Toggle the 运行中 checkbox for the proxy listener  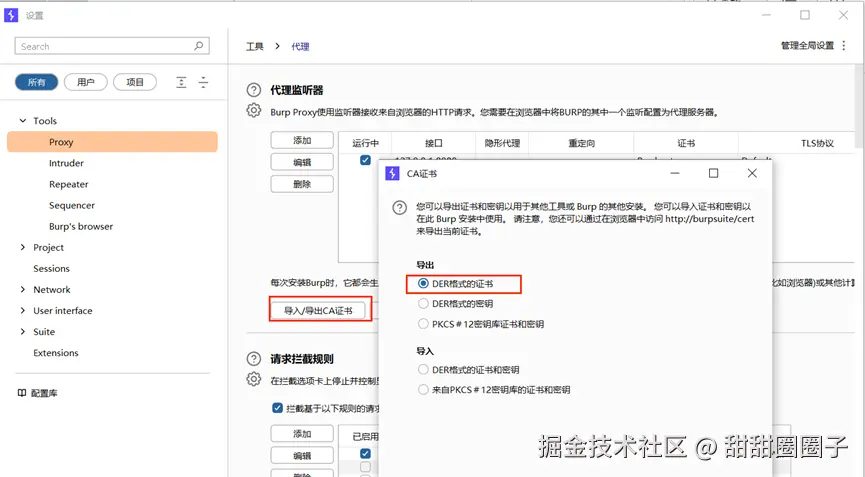point(365,160)
